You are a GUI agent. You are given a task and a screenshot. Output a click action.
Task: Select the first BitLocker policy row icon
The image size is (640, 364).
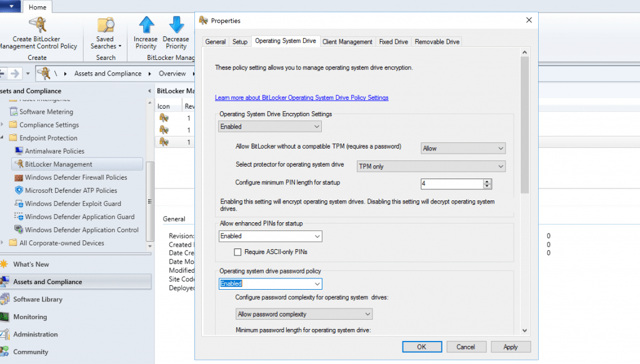click(164, 118)
